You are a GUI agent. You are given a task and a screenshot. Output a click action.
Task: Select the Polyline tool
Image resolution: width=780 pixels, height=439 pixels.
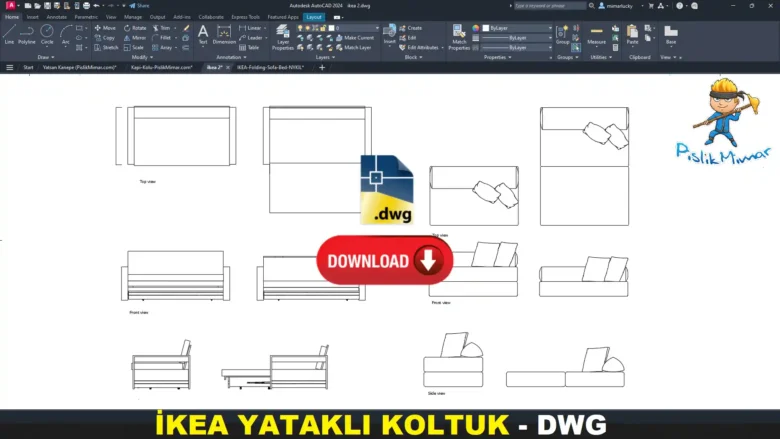(27, 35)
